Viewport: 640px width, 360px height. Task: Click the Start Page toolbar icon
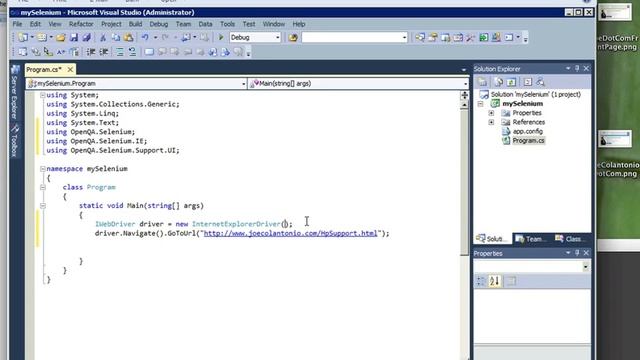pyautogui.click(x=483, y=38)
